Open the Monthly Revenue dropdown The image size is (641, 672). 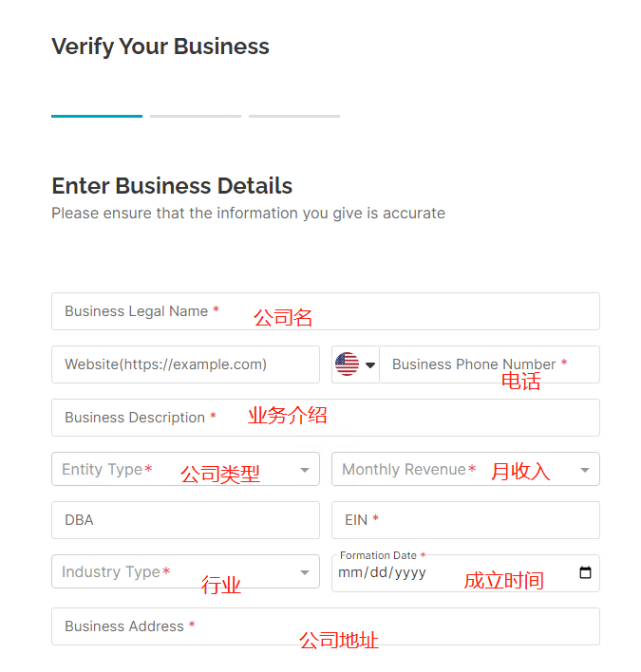[465, 469]
